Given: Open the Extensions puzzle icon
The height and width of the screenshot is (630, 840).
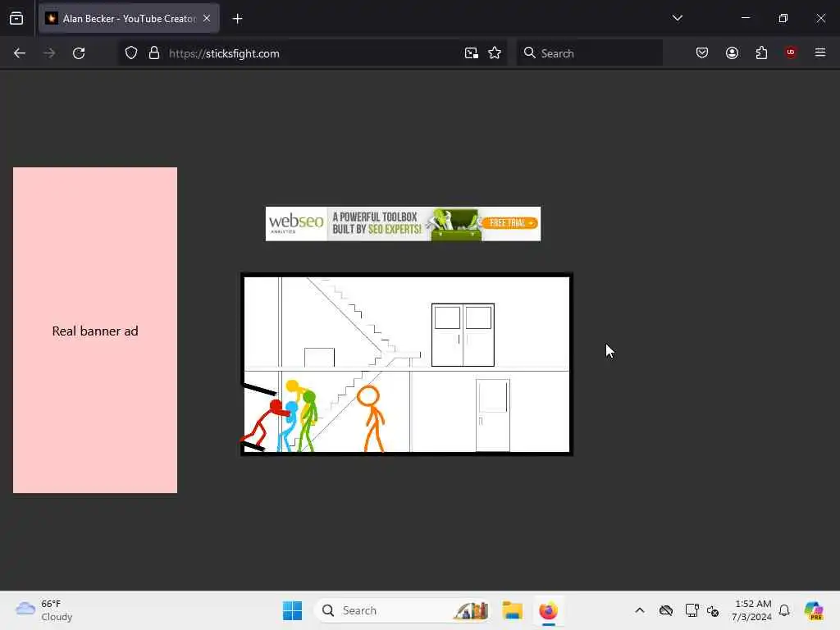Looking at the screenshot, I should 762,52.
